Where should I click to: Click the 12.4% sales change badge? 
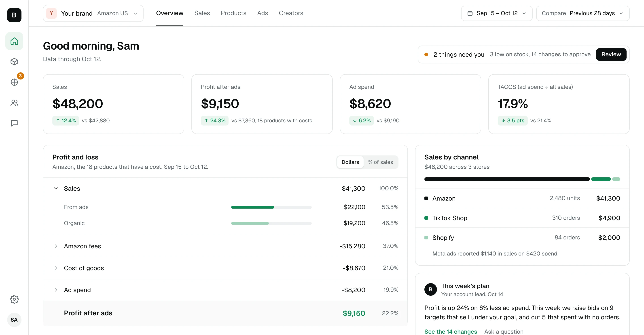coord(66,121)
